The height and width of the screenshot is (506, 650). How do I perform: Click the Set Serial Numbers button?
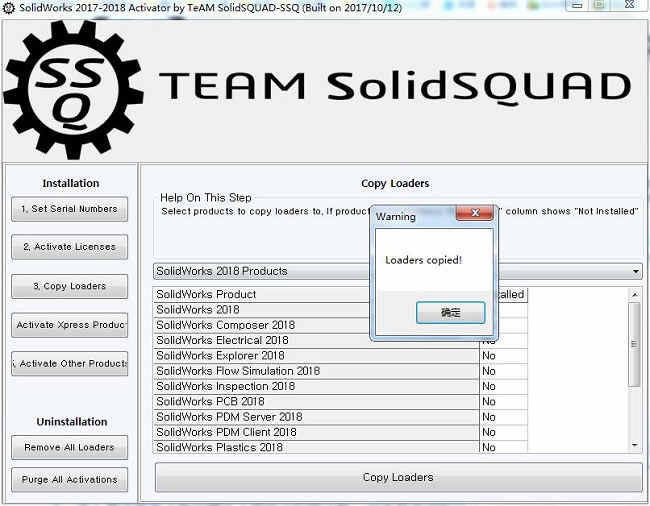point(69,209)
